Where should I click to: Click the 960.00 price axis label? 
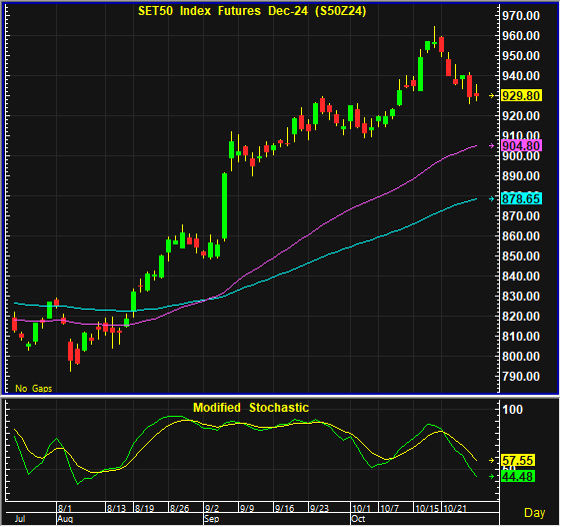(521, 36)
